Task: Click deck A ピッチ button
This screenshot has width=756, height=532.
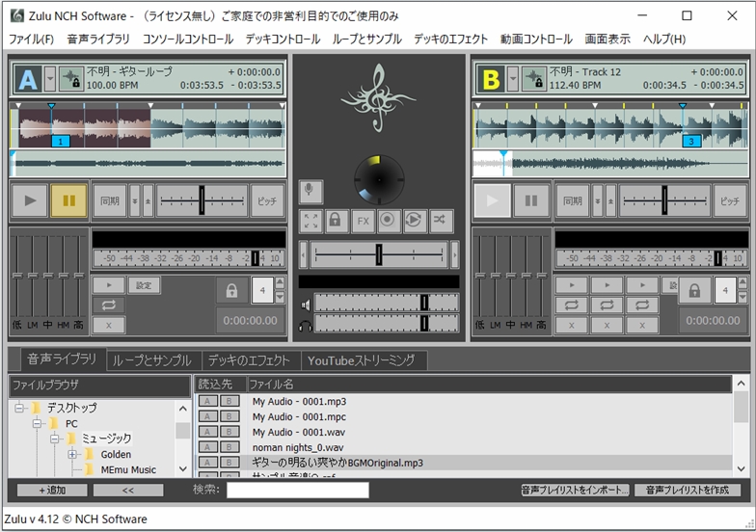Action: (267, 200)
